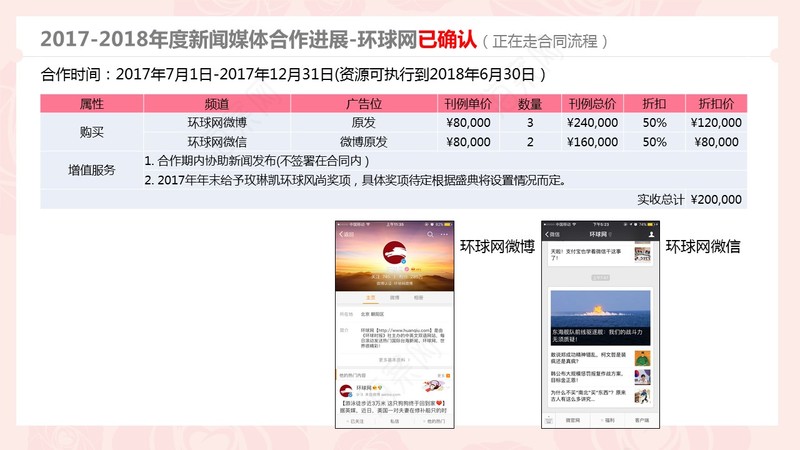Expand 更多基本资料 in the Weibo profile
Screen dimensions: 800x450
[x=394, y=360]
